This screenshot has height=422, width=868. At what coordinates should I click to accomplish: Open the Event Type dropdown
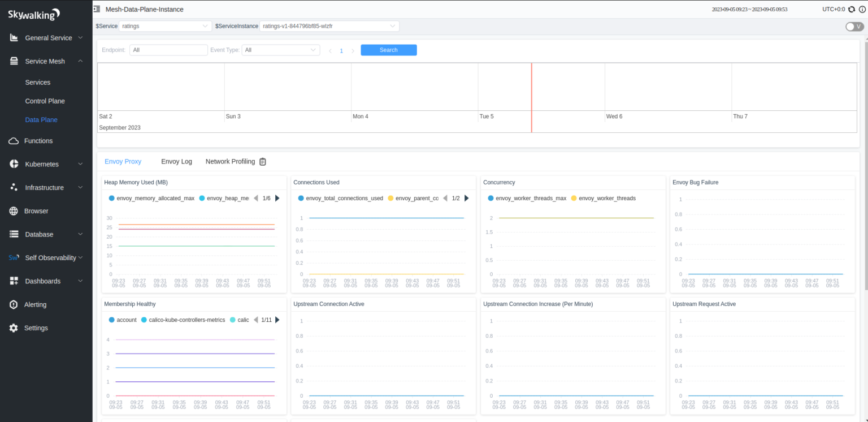click(x=281, y=50)
